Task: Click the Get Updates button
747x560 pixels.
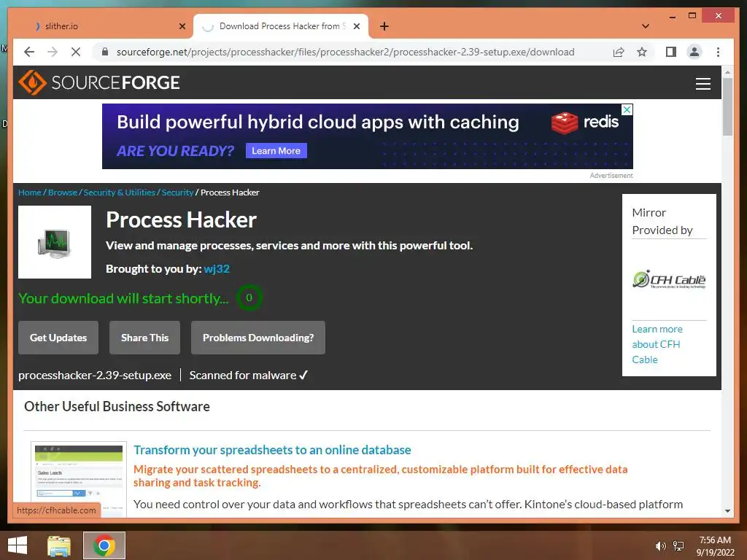Action: pyautogui.click(x=58, y=338)
